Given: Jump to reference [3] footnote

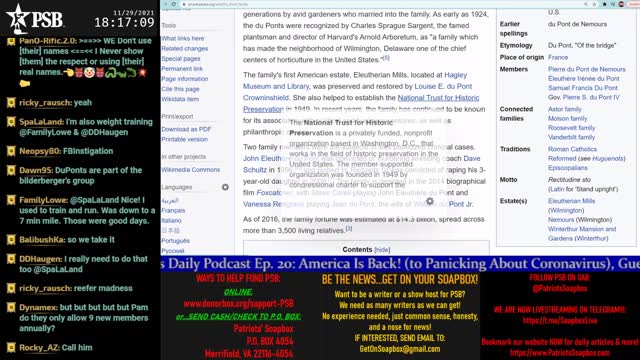Looking at the screenshot, I should click(x=349, y=229).
